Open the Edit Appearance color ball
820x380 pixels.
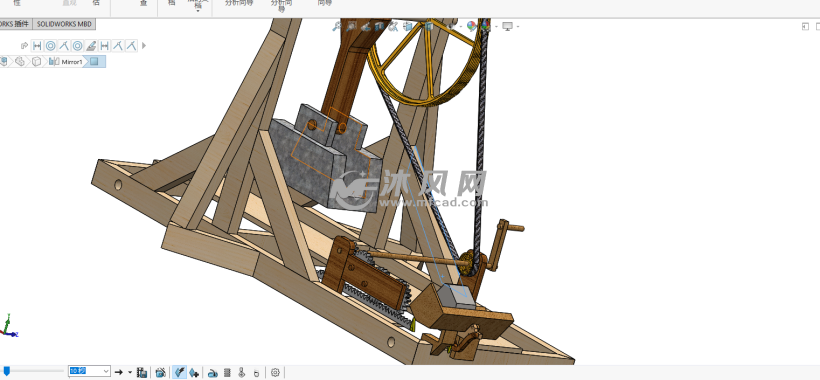pyautogui.click(x=471, y=26)
